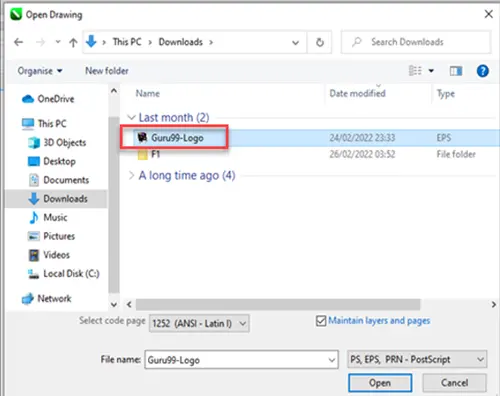Click the Downloads arrow icon in address bar
This screenshot has width=500, height=396.
[91, 42]
